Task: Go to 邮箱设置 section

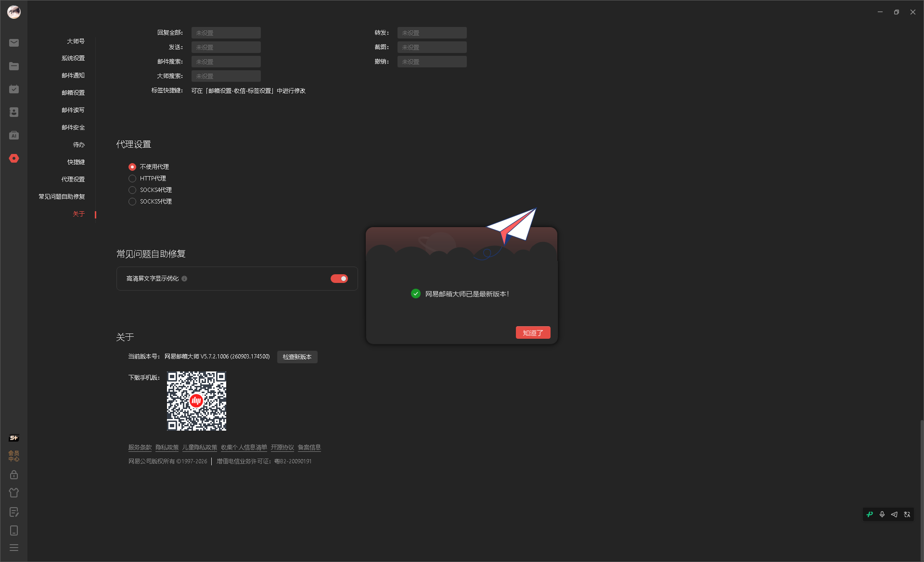Action: click(73, 93)
